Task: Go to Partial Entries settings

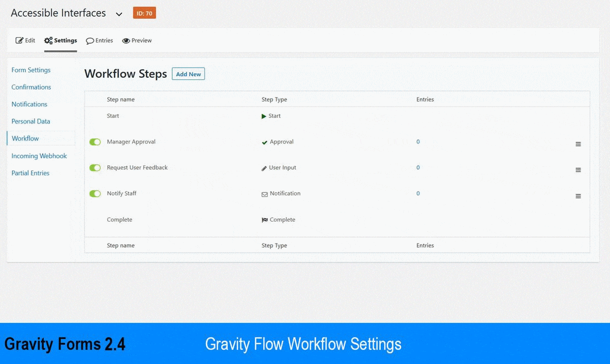Action: 30,173
